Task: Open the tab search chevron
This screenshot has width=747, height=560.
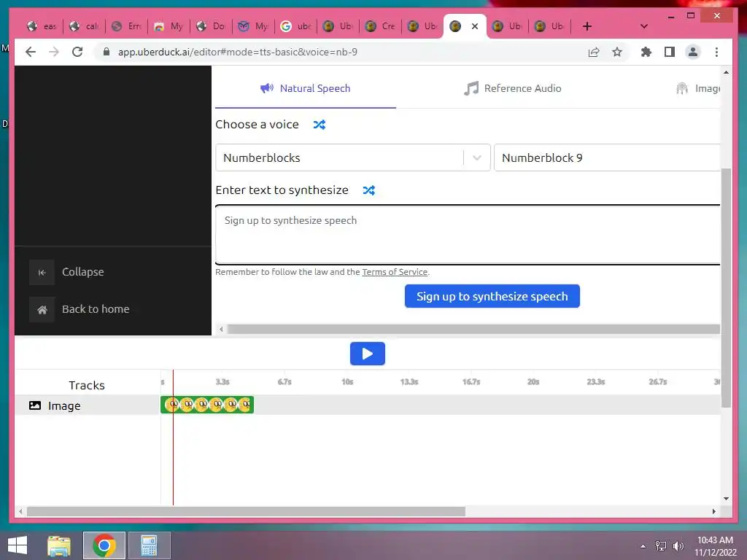Action: click(x=643, y=26)
